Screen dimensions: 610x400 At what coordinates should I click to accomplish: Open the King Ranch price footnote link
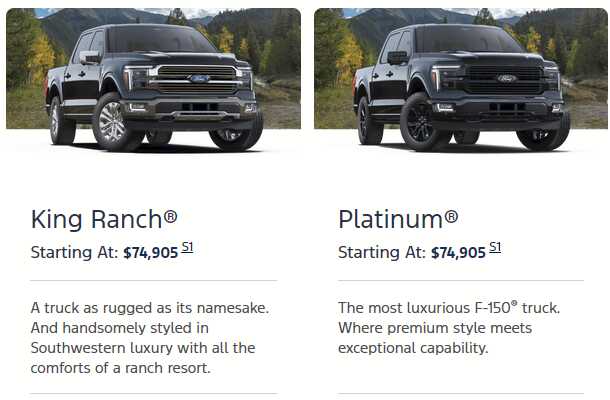(188, 247)
